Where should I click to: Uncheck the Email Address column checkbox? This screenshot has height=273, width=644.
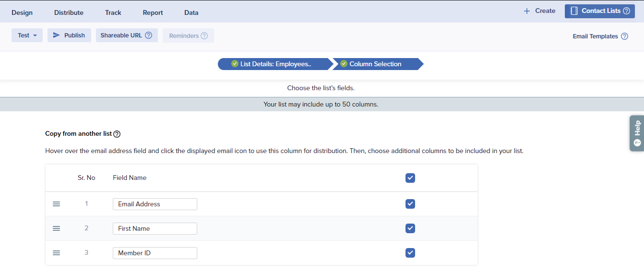(410, 204)
